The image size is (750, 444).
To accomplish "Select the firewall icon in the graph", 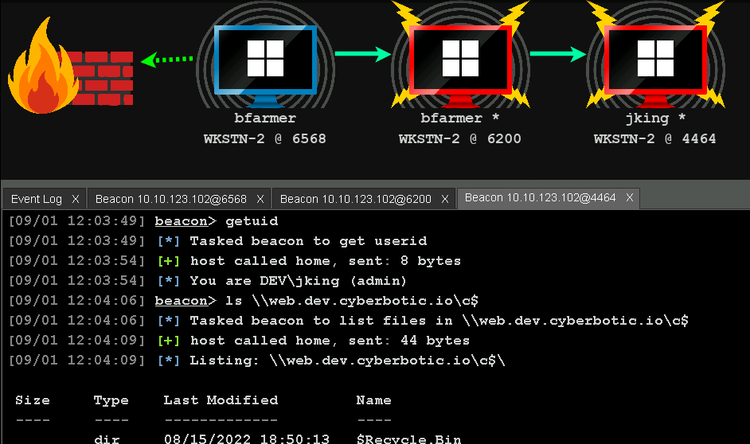I will pyautogui.click(x=70, y=66).
